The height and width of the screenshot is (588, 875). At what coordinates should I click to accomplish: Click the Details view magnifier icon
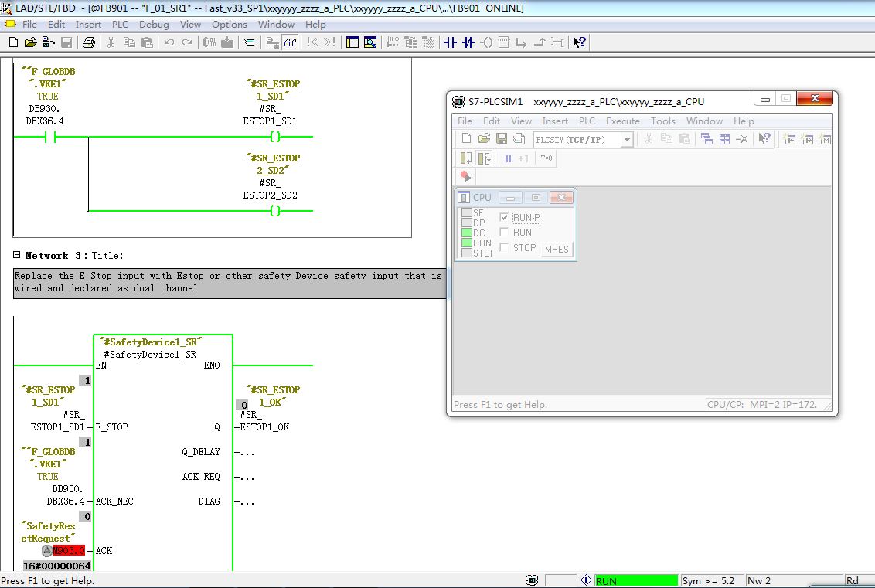tap(370, 42)
